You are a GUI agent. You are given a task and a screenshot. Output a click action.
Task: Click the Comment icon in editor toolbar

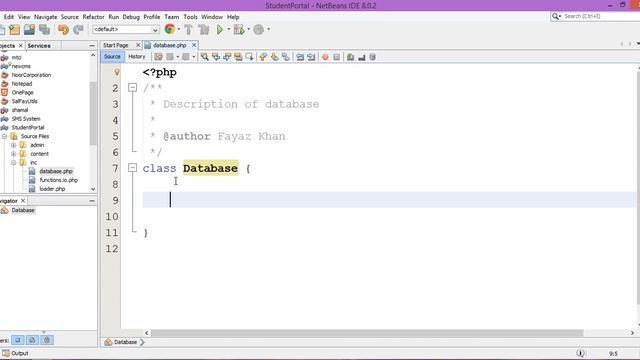tap(351, 57)
